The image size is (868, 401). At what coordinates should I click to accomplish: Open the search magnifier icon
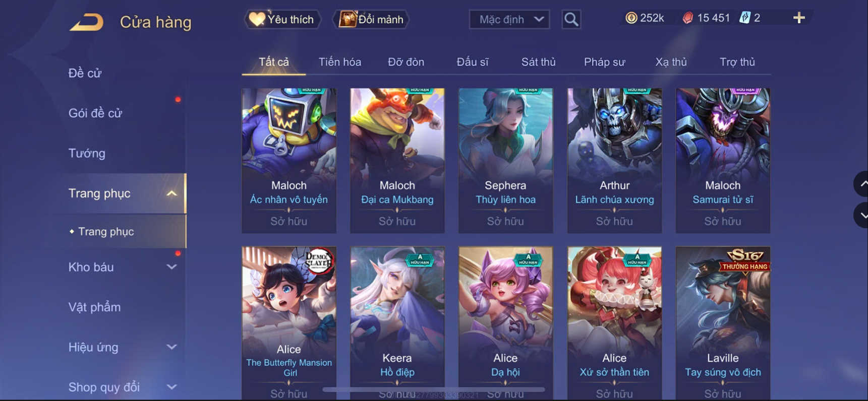(x=571, y=20)
